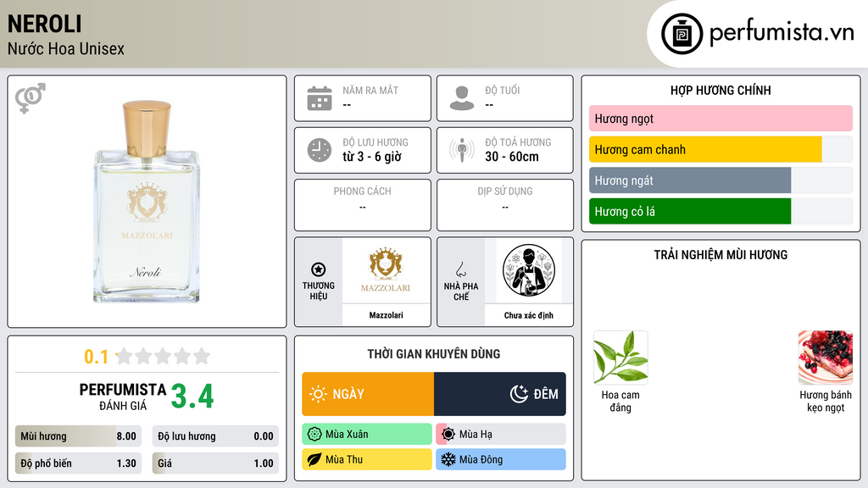Click the Phong cách card
The image size is (868, 488).
point(363,205)
